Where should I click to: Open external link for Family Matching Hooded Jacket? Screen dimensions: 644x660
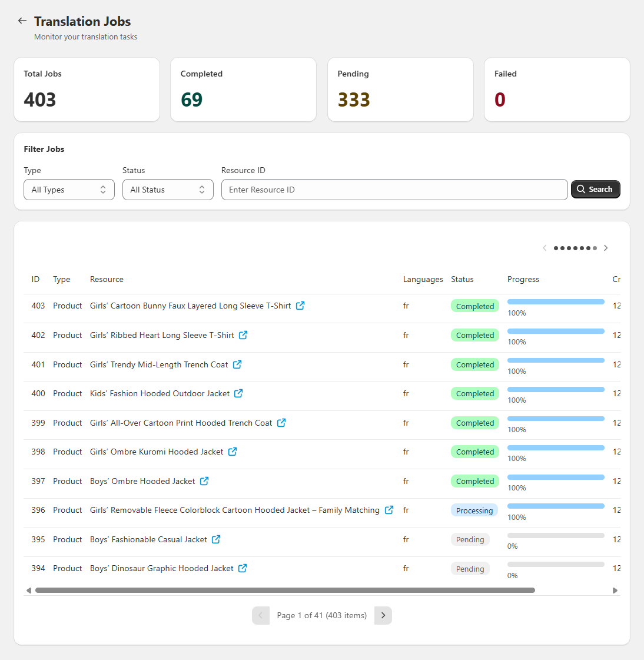(x=389, y=510)
